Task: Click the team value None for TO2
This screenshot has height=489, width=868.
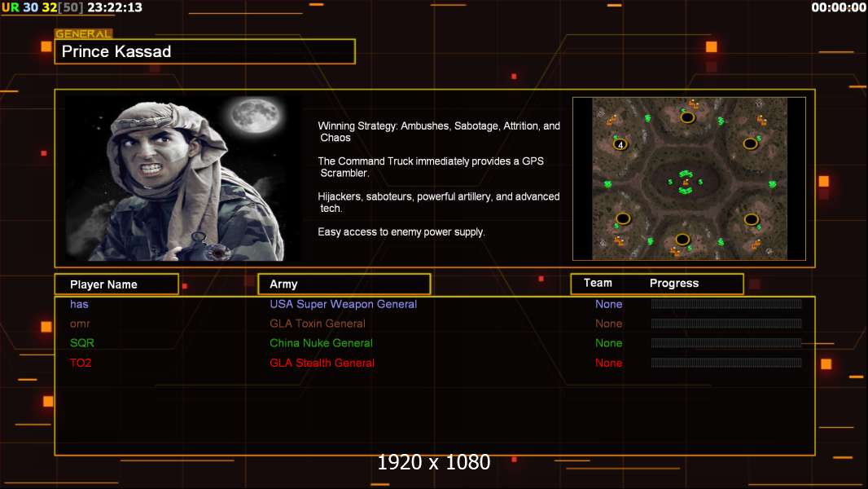Action: (x=608, y=363)
